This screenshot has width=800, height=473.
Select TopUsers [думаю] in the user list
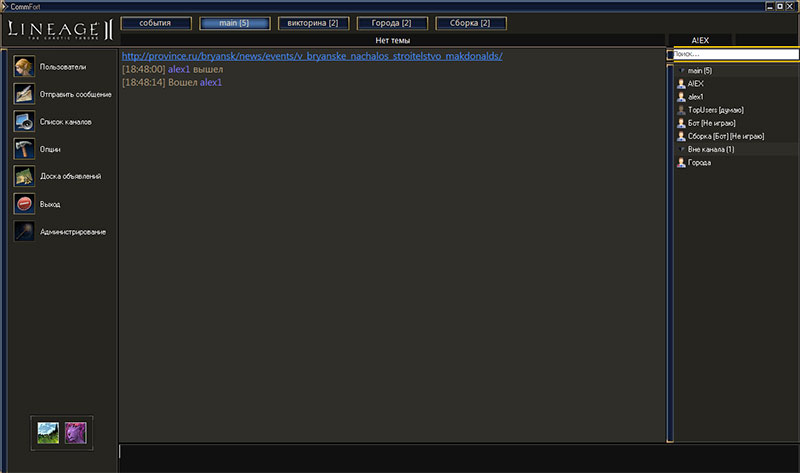point(715,110)
